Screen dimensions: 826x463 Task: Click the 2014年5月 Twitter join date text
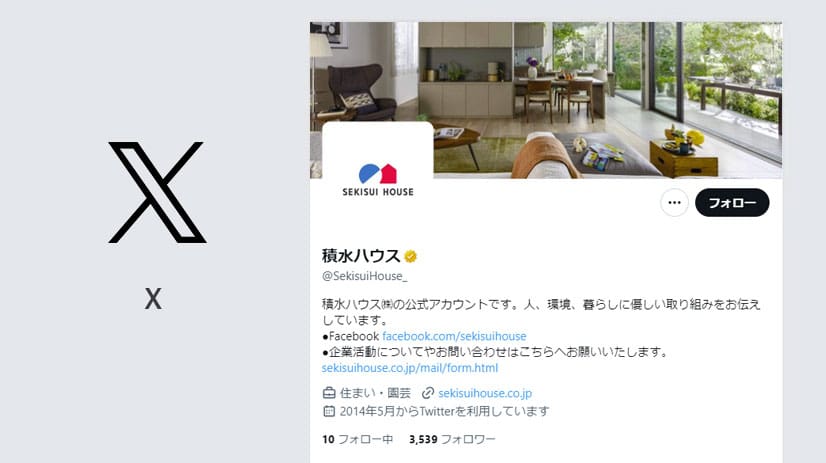(444, 411)
